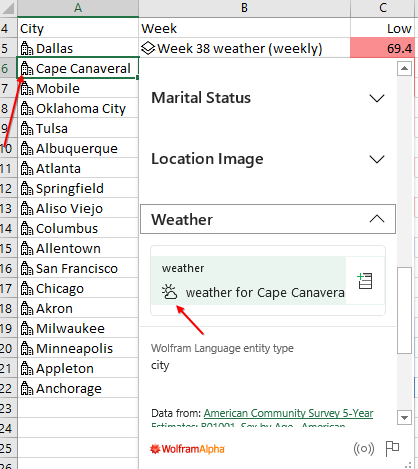
Task: Click the city icon next to San Francisco
Action: (27, 268)
